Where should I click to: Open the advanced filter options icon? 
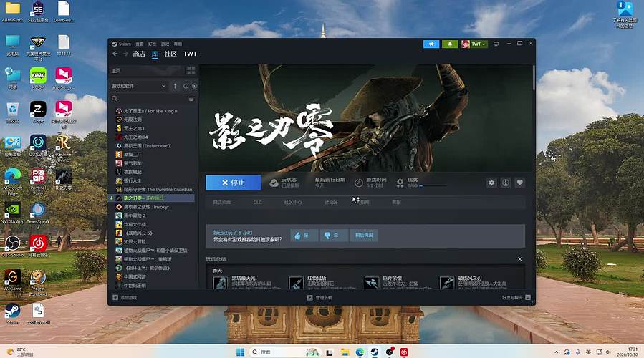[x=191, y=99]
